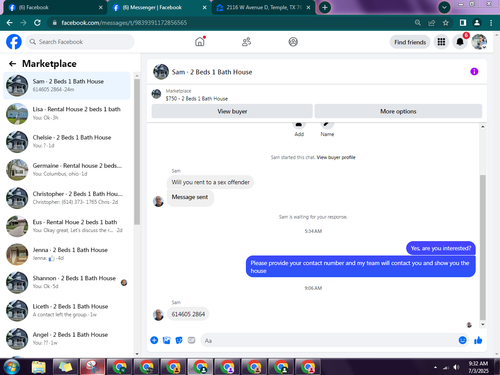Open Christopher - 2 Beds 1 Bath chat
This screenshot has height=375, width=500.
(x=67, y=198)
